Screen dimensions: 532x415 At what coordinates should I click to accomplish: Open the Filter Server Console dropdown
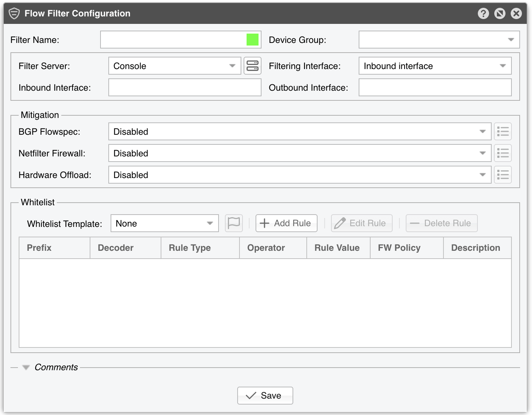(x=175, y=66)
